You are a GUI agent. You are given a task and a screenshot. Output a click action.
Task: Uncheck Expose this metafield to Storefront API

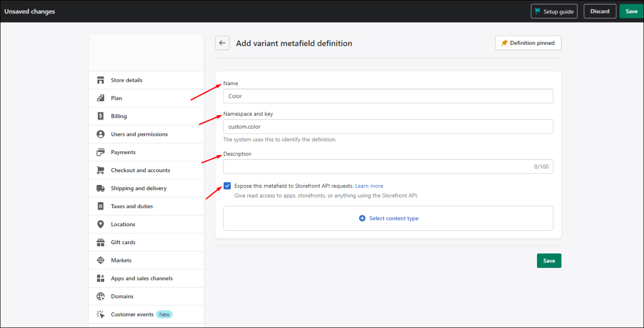coord(227,186)
